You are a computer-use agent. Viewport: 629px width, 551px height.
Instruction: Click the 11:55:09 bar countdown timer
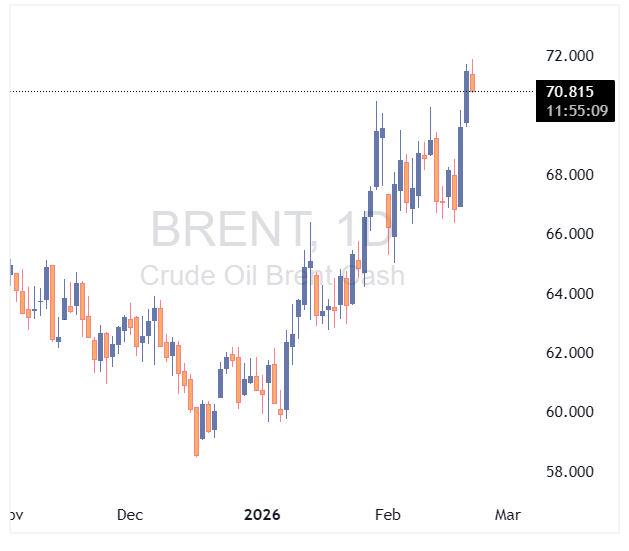click(x=572, y=110)
